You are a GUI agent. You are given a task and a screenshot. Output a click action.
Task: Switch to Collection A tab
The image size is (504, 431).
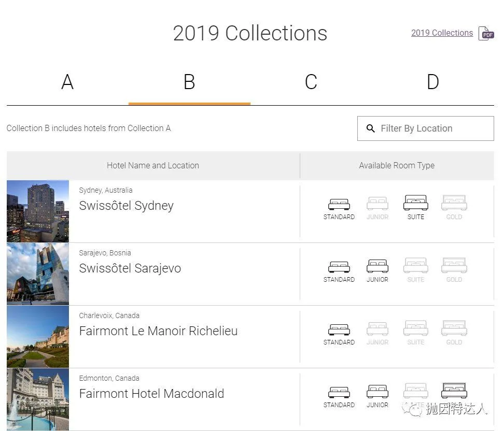[67, 82]
